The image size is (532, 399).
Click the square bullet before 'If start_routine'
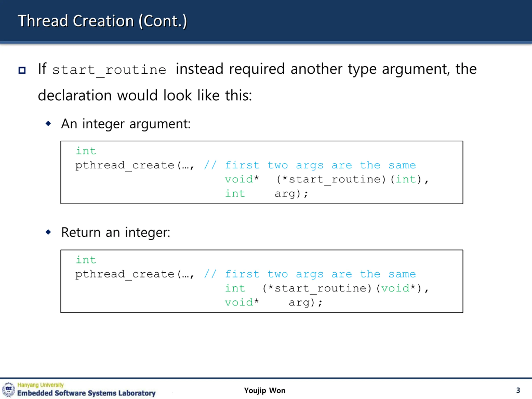(22, 70)
